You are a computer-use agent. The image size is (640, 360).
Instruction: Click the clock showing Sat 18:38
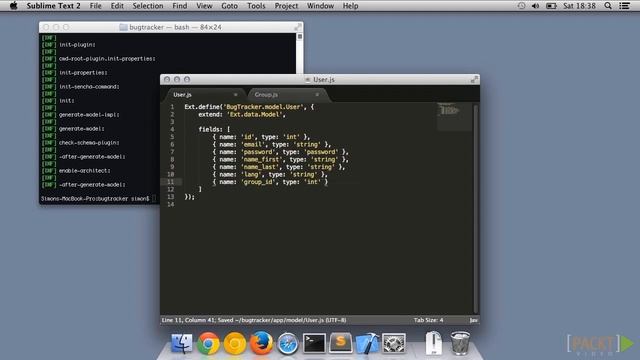point(579,6)
